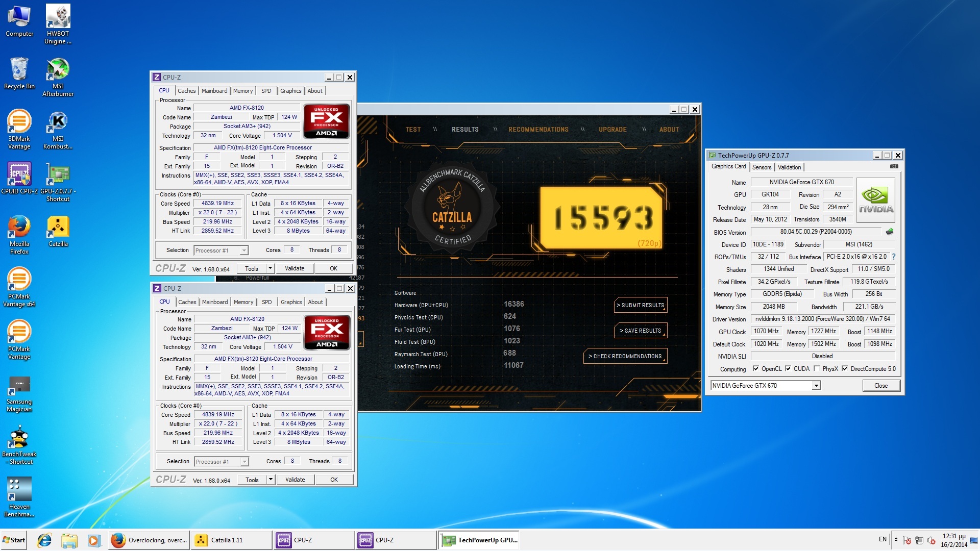The image size is (980, 551).
Task: Open the Validation tab in GPU-Z
Action: click(x=789, y=167)
